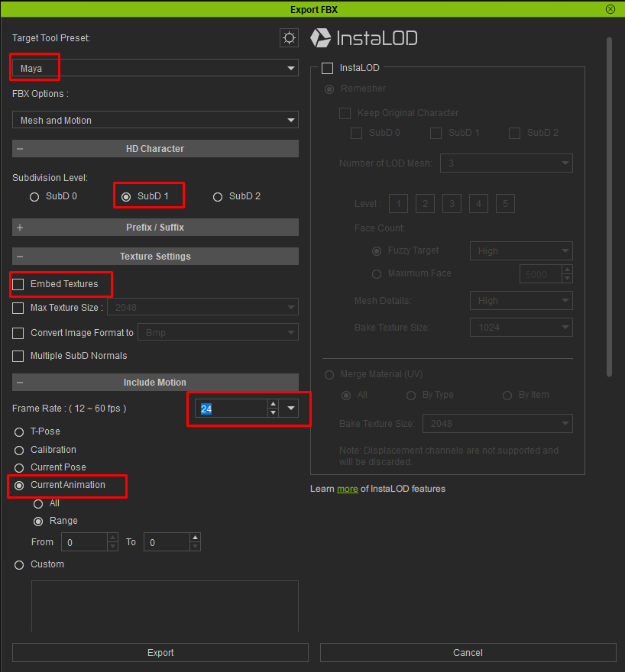The height and width of the screenshot is (672, 625).
Task: Decrement the To frame value
Action: pos(195,547)
